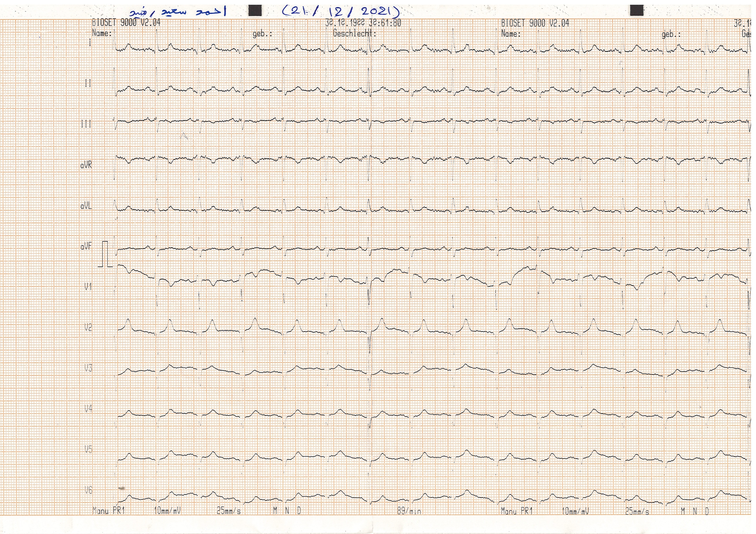Click the left 'Manu PR1' footer text
This screenshot has height=534, width=756.
(x=109, y=511)
